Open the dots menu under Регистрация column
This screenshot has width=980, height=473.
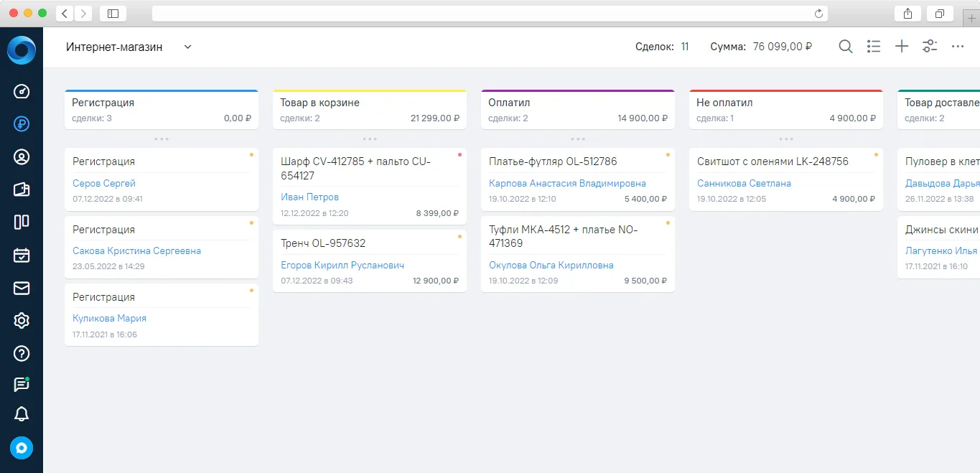tap(162, 139)
